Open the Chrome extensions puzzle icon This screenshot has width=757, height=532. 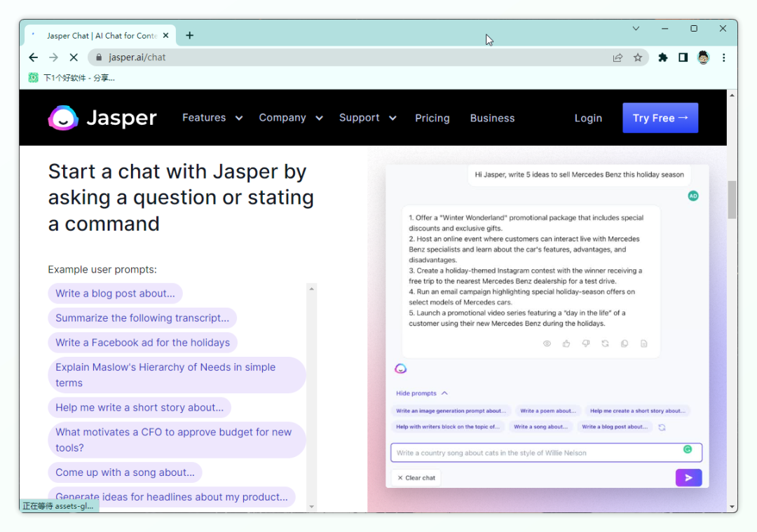tap(662, 57)
